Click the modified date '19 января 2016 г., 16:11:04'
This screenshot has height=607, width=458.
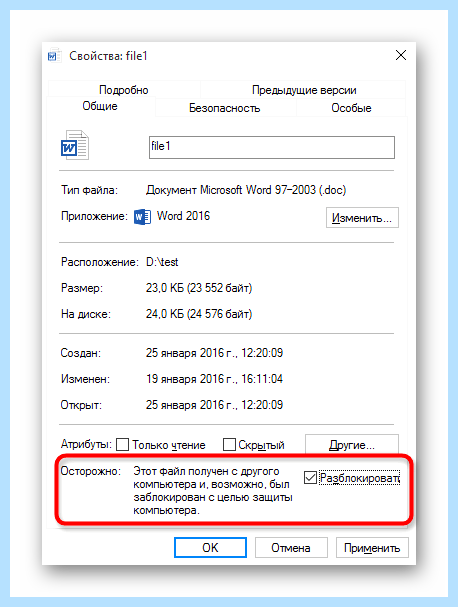pyautogui.click(x=214, y=379)
